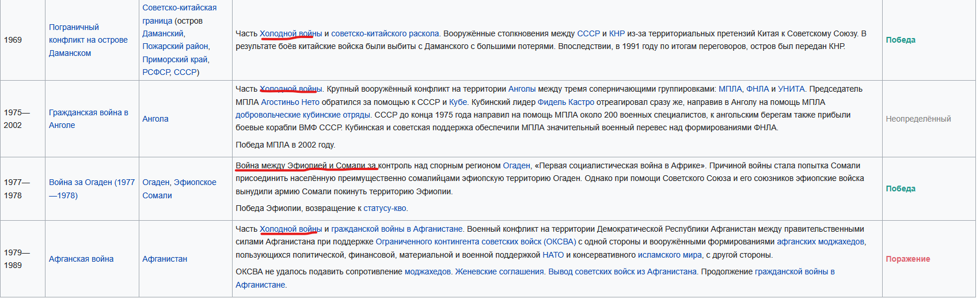The image size is (980, 298).
Task: Open the 'УНИТА' link
Action: point(792,89)
